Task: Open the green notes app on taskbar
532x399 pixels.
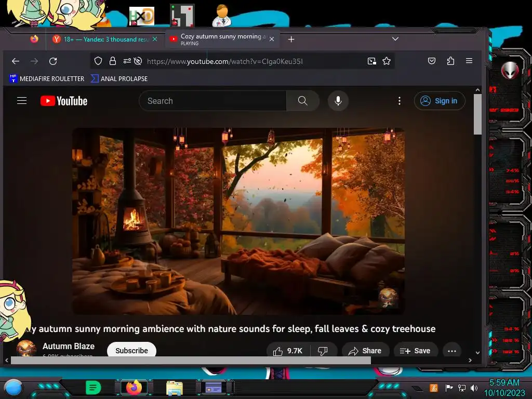Action: click(x=94, y=388)
